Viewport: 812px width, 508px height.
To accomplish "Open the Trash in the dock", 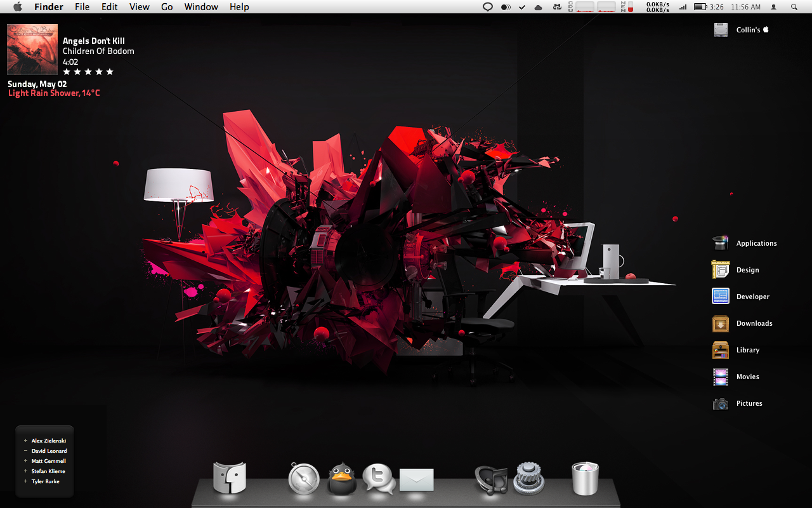I will pyautogui.click(x=585, y=478).
